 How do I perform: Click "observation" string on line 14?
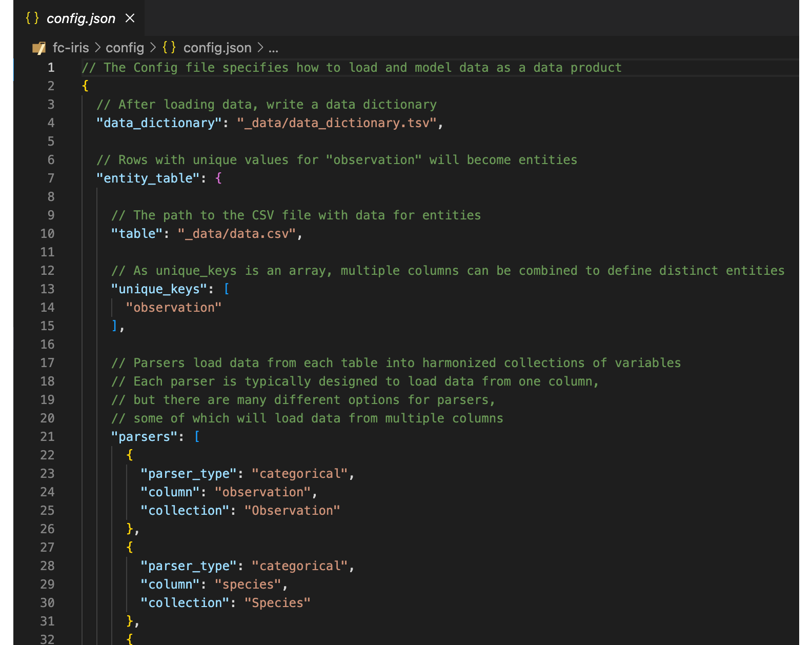point(174,308)
